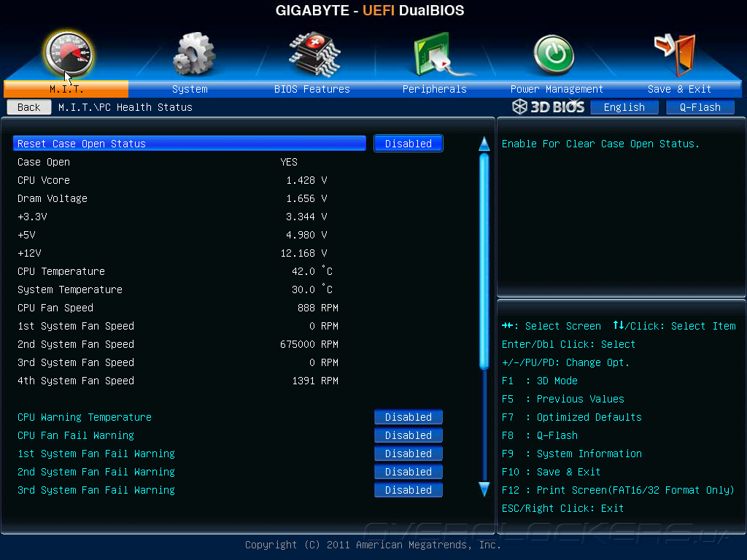Open 3rd System Fan Fail Warning option
Screen dimensions: 747x560
(x=409, y=489)
